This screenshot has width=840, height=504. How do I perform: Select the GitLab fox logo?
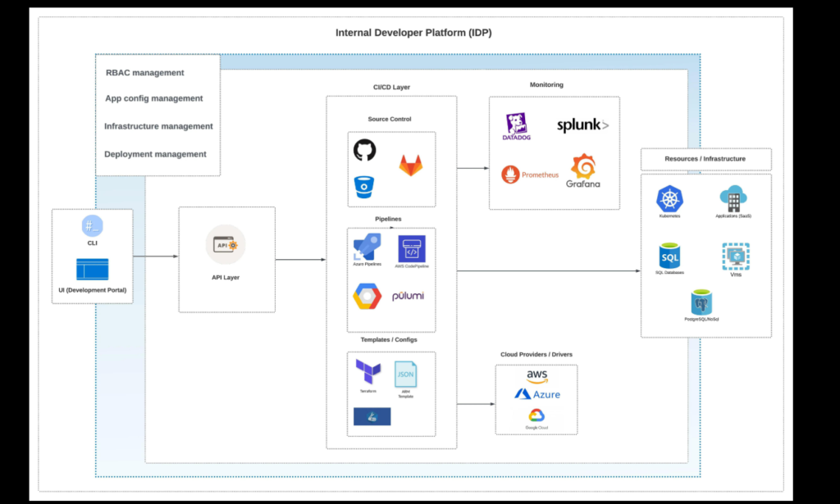411,166
